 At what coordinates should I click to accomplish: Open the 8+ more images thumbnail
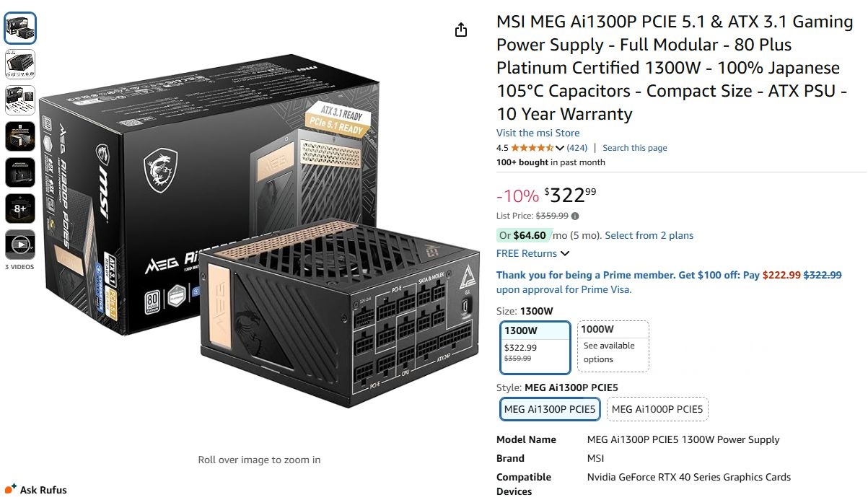click(x=20, y=209)
